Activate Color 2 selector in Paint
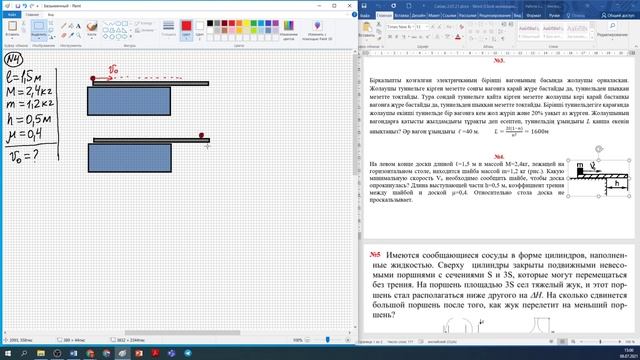Viewport: 640px width, 360px height. [x=199, y=30]
